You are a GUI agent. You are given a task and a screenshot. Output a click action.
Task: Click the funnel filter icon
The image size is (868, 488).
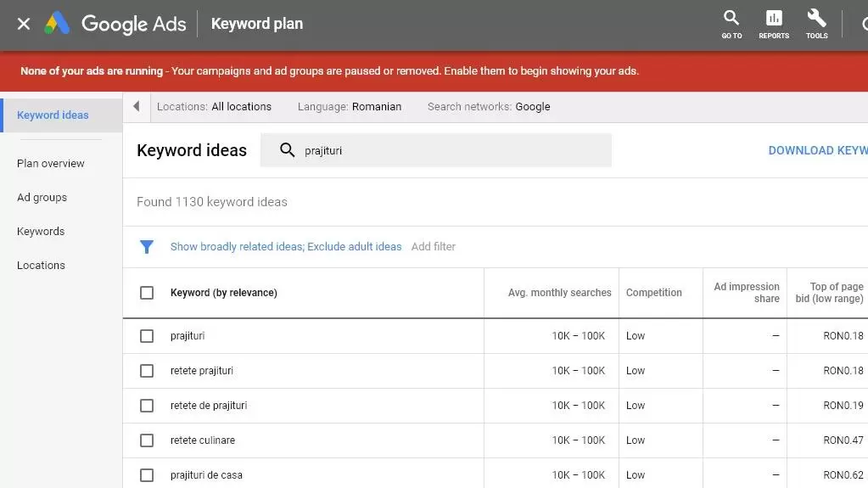click(x=147, y=247)
